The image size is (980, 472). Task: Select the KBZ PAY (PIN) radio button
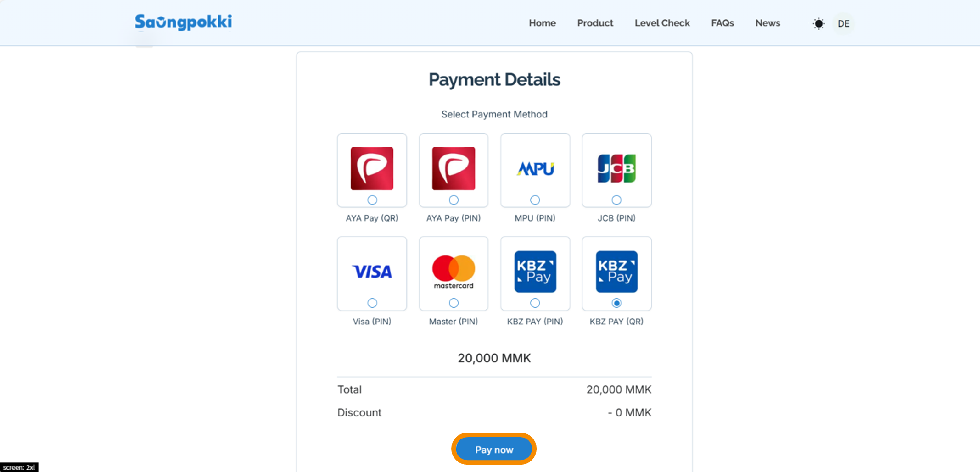[535, 303]
